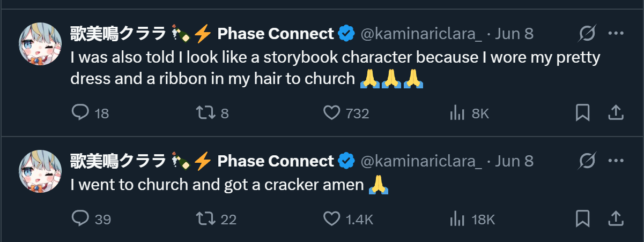Open Jun 8 timestamp of first tweet
This screenshot has width=644, height=242.
[x=514, y=34]
